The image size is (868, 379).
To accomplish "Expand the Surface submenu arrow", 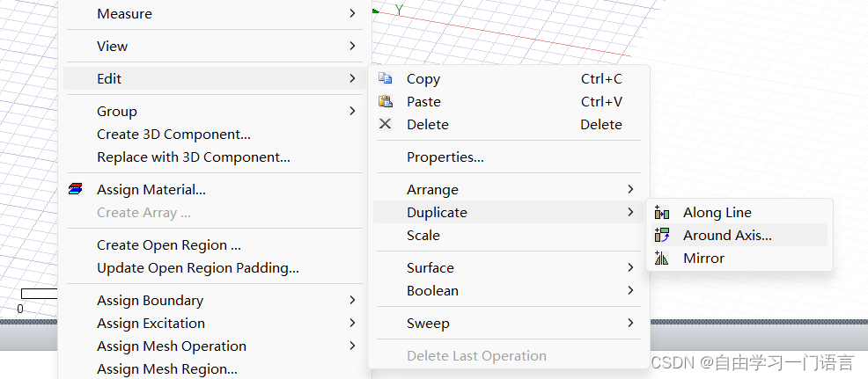I will point(630,268).
